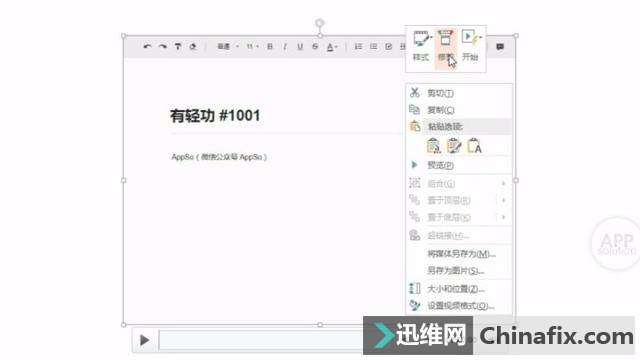Screen dimensions: 640x360
Task: Toggle underline formatting
Action: [300, 47]
